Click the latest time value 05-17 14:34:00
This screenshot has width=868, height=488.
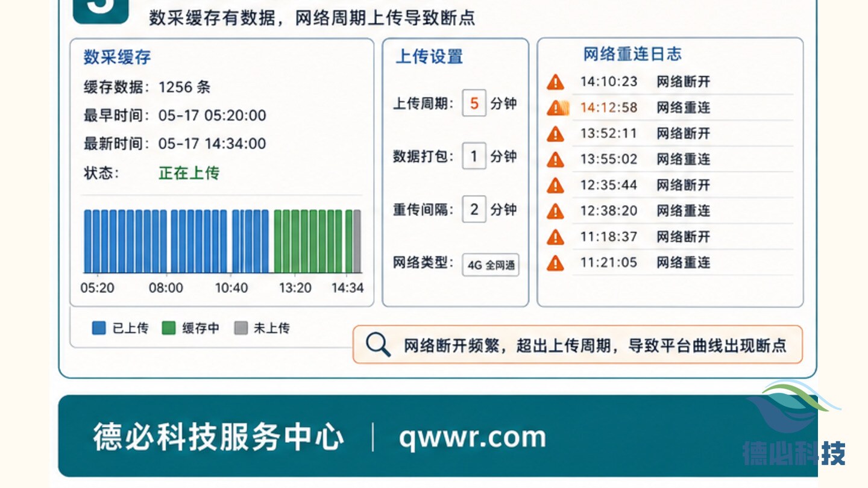pyautogui.click(x=212, y=144)
